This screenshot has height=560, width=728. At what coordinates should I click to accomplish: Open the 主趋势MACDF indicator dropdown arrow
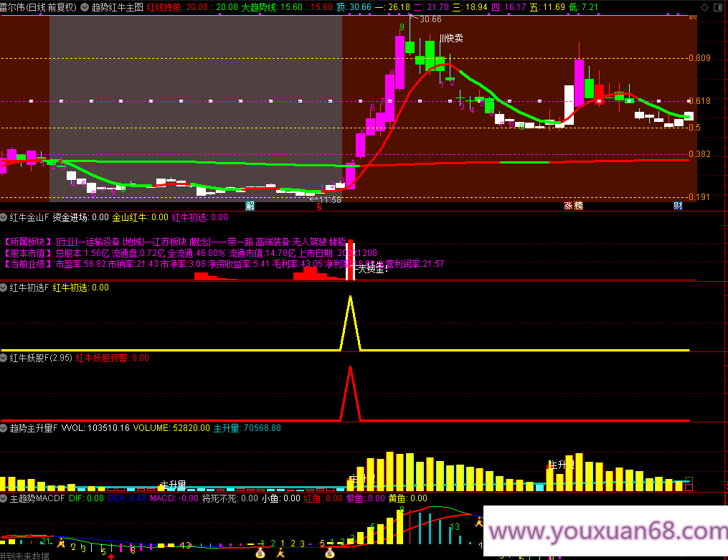click(4, 498)
